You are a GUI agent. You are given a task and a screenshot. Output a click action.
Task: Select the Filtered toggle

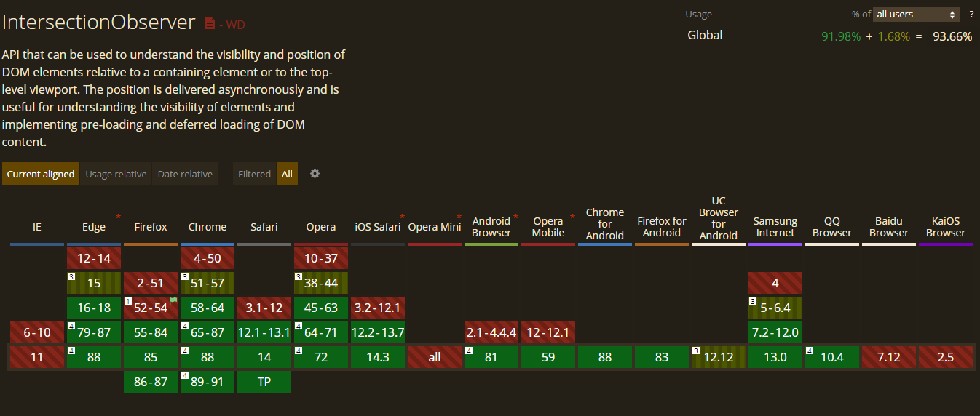[x=254, y=174]
